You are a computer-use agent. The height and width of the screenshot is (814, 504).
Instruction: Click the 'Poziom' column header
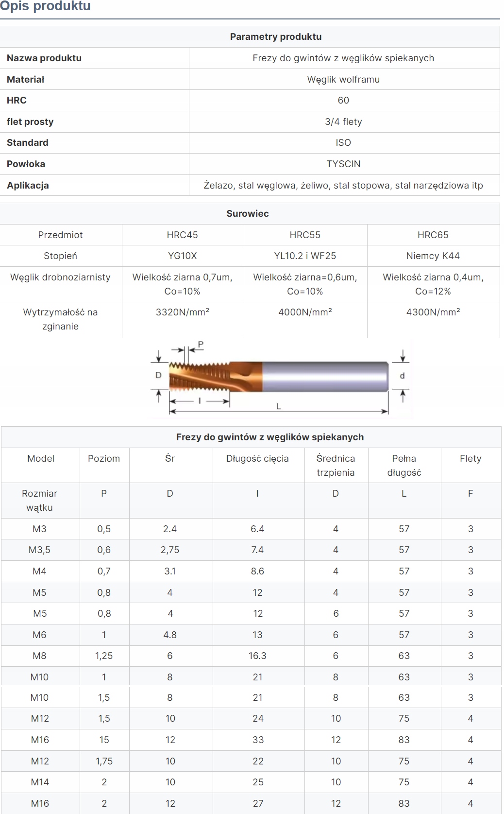tap(104, 458)
